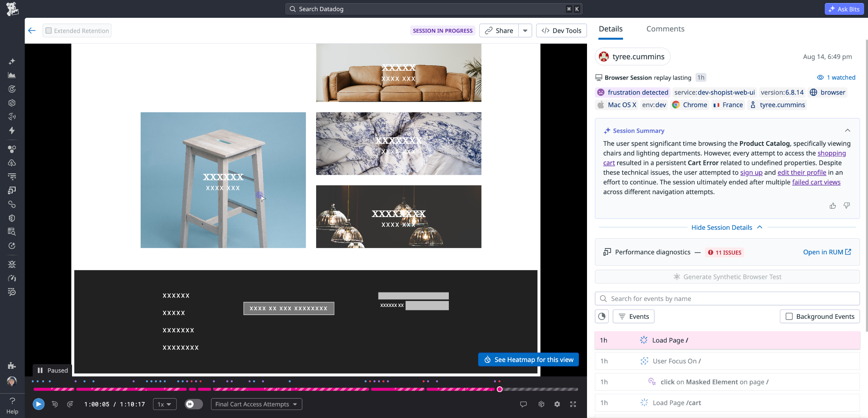868x418 pixels.
Task: Open the replay comment bubble icon
Action: [523, 404]
